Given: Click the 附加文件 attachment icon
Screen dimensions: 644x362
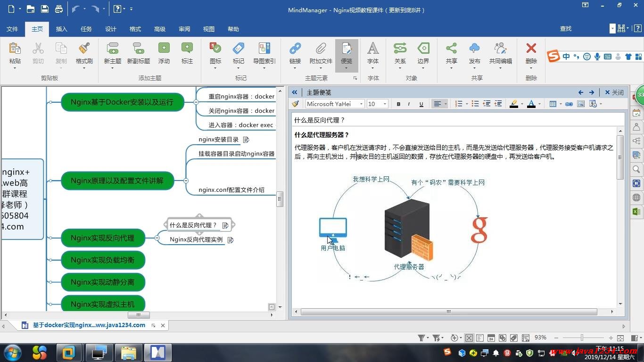Looking at the screenshot, I should (x=321, y=48).
